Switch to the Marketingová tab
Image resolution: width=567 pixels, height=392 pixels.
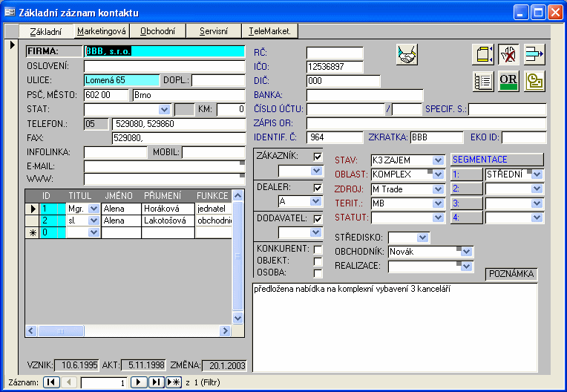click(102, 31)
